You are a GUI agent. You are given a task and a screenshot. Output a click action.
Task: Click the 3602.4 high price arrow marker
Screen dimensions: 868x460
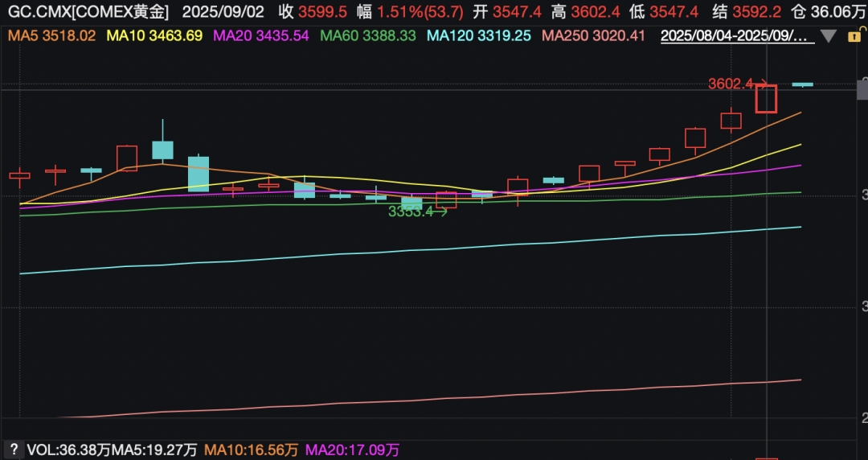point(735,84)
